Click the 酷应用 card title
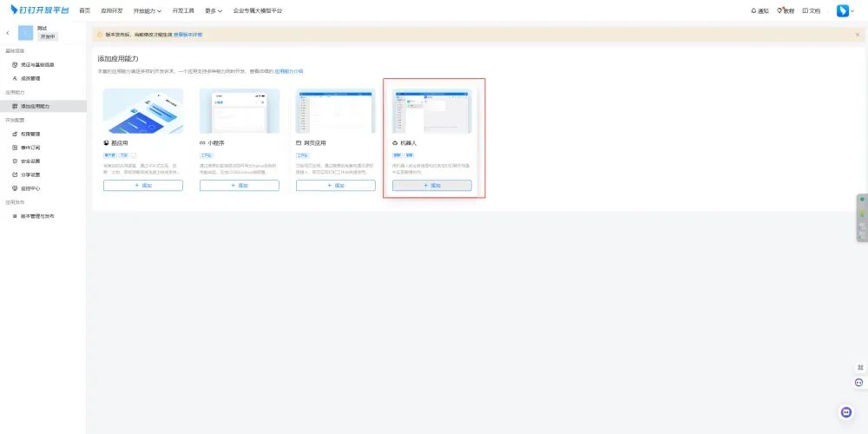This screenshot has width=868, height=434. 118,143
